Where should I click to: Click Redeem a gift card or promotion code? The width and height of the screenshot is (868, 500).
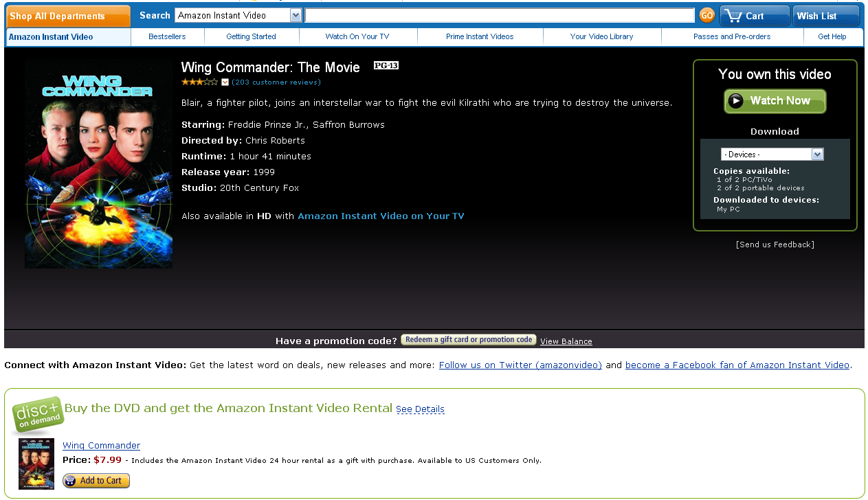pyautogui.click(x=468, y=340)
